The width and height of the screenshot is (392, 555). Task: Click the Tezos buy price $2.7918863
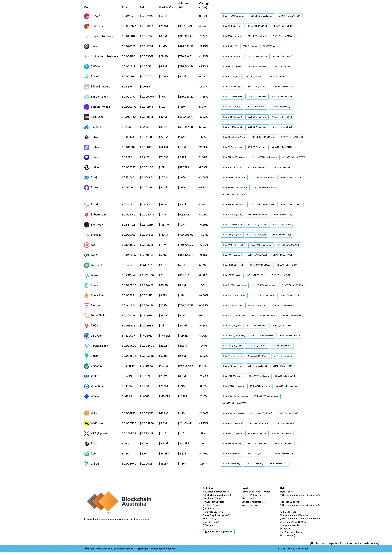tap(129, 275)
